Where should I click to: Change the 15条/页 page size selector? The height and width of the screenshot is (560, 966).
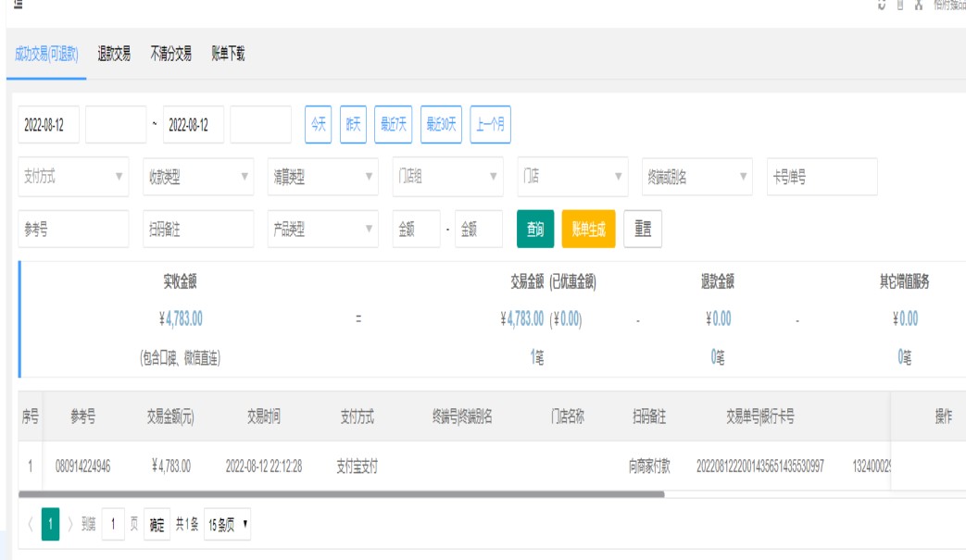[x=228, y=525]
